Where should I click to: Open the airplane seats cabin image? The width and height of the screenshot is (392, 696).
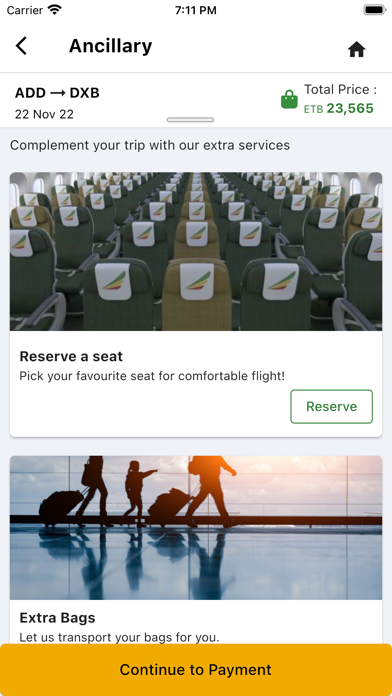(x=196, y=251)
